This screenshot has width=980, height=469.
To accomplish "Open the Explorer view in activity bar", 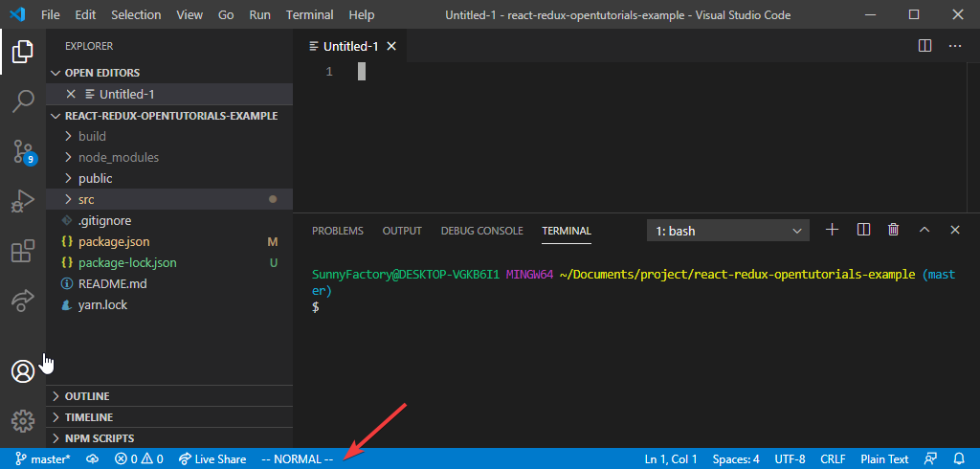I will [x=23, y=52].
